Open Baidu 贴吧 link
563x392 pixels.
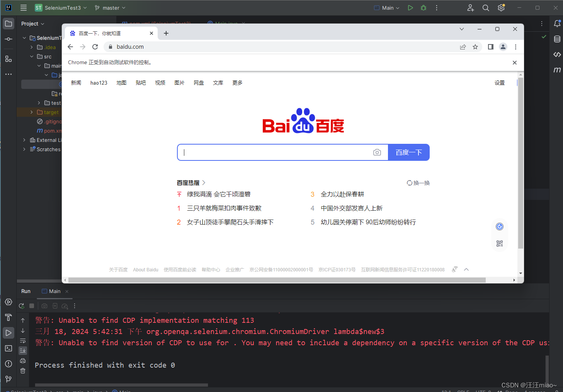pyautogui.click(x=141, y=83)
